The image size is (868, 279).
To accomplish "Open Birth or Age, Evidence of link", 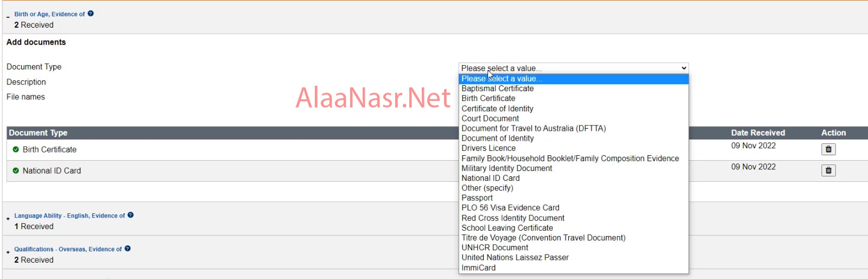I will pyautogui.click(x=49, y=14).
